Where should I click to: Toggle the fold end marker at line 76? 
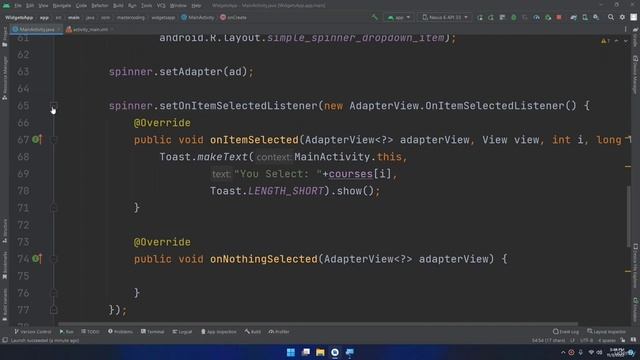pyautogui.click(x=53, y=293)
